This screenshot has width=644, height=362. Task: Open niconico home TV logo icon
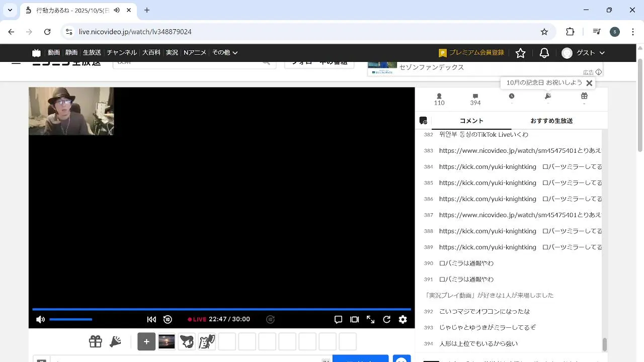(x=36, y=53)
